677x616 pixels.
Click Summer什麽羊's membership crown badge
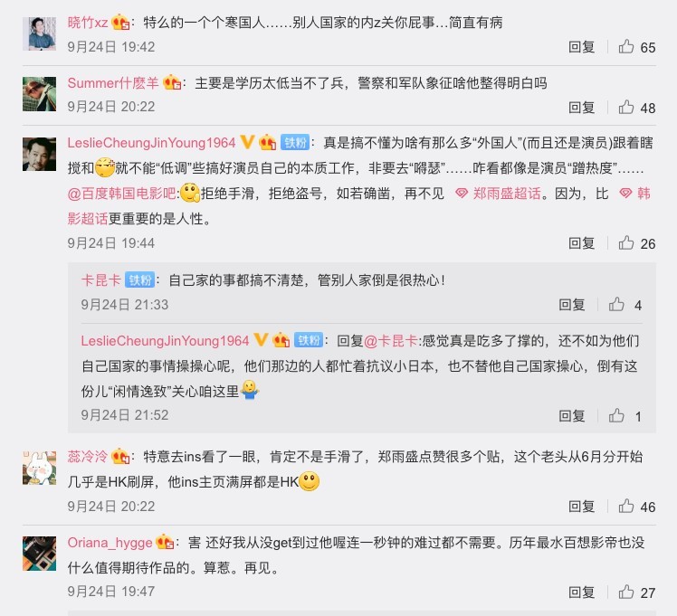pos(172,82)
